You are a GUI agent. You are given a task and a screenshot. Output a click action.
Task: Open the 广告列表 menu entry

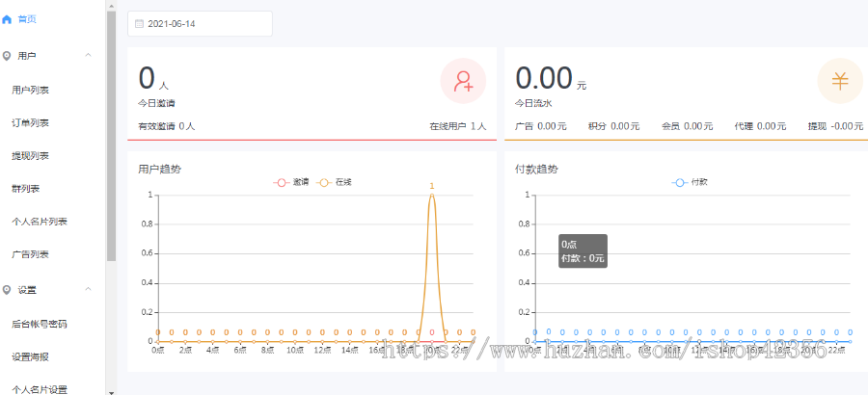[31, 254]
